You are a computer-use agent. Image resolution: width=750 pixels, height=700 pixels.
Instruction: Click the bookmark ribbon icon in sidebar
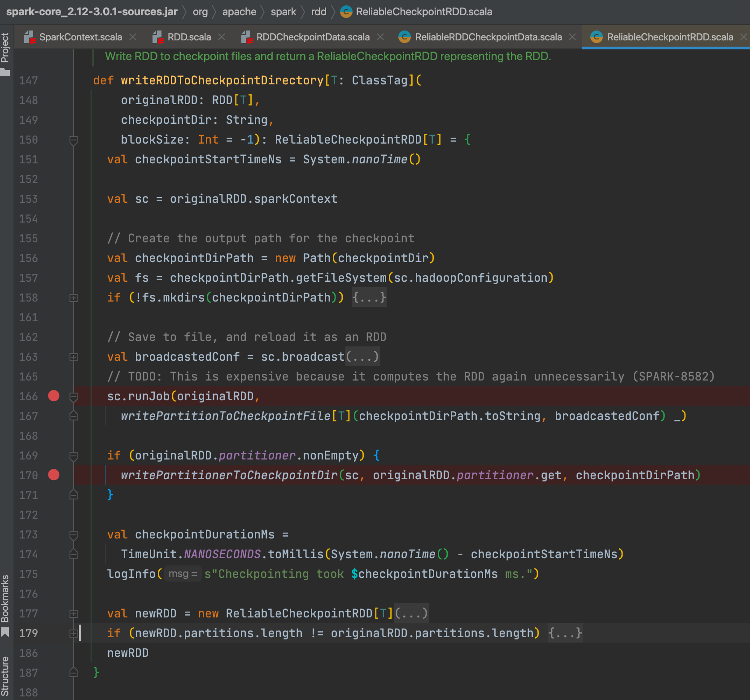tap(5, 632)
